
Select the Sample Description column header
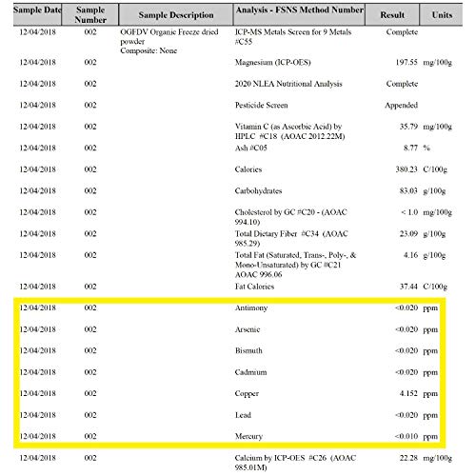pos(176,14)
